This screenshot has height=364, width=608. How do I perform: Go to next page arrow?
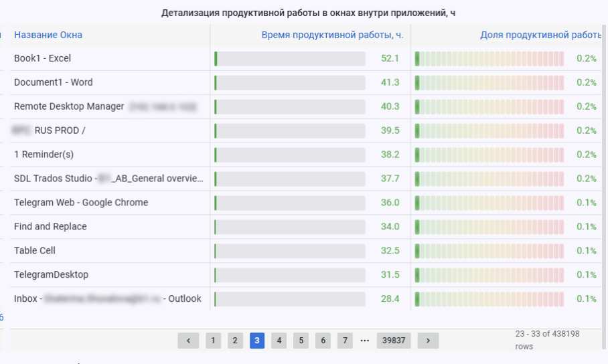[428, 341]
